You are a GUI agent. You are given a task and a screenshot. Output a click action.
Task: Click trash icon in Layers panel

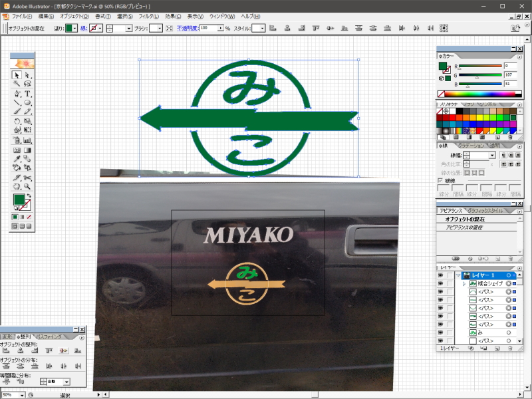(510, 348)
